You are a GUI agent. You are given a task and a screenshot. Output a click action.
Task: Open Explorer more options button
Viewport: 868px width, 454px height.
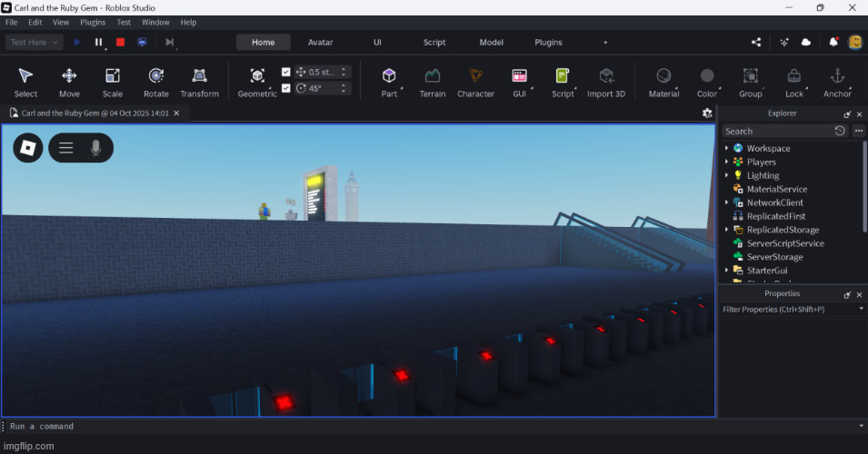(x=859, y=131)
